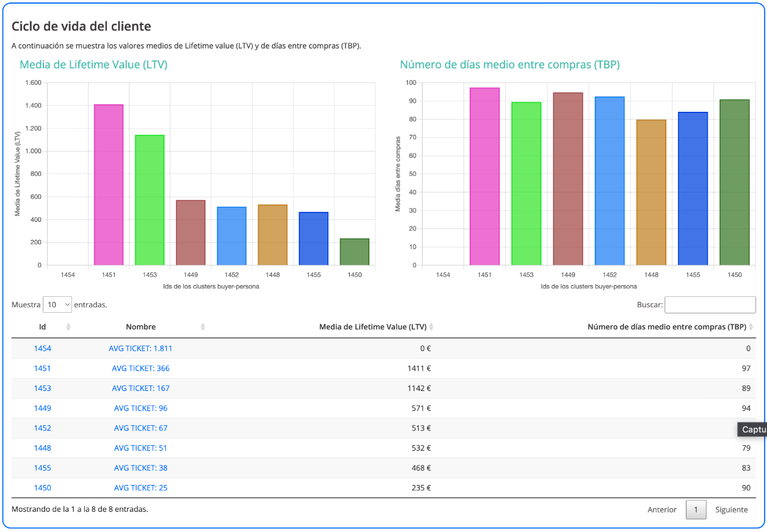Open cluster Id 1448 link

coord(43,448)
